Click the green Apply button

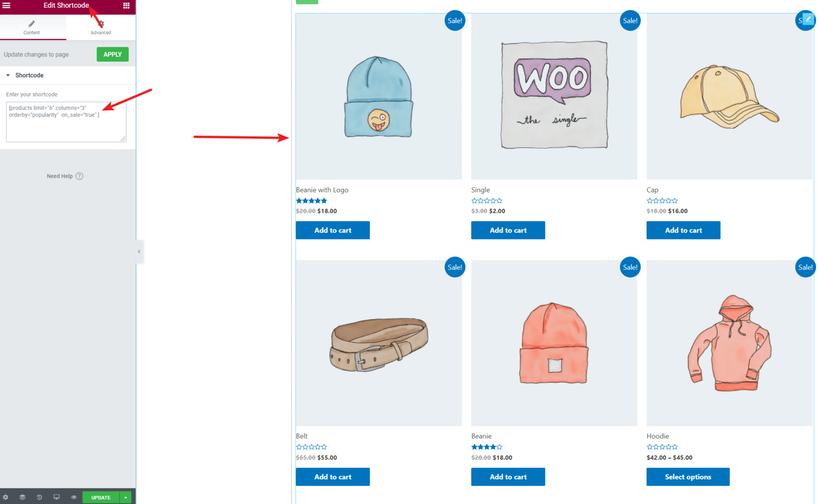[x=112, y=54]
